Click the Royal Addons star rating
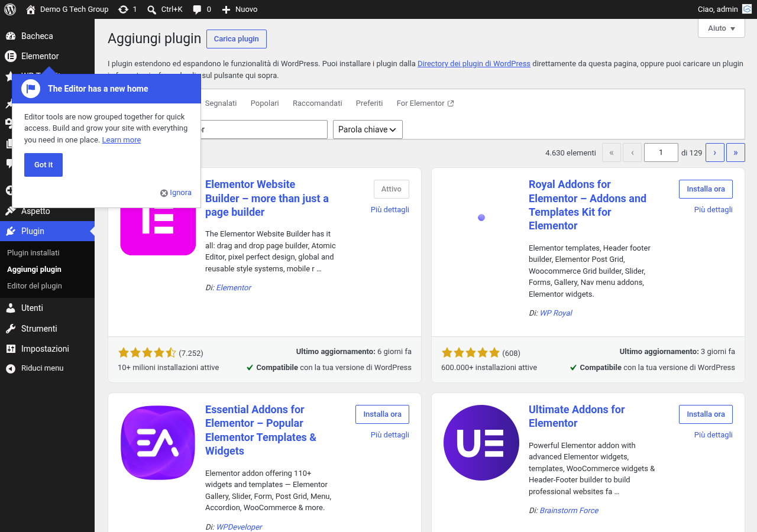The height and width of the screenshot is (532, 757). coord(471,353)
